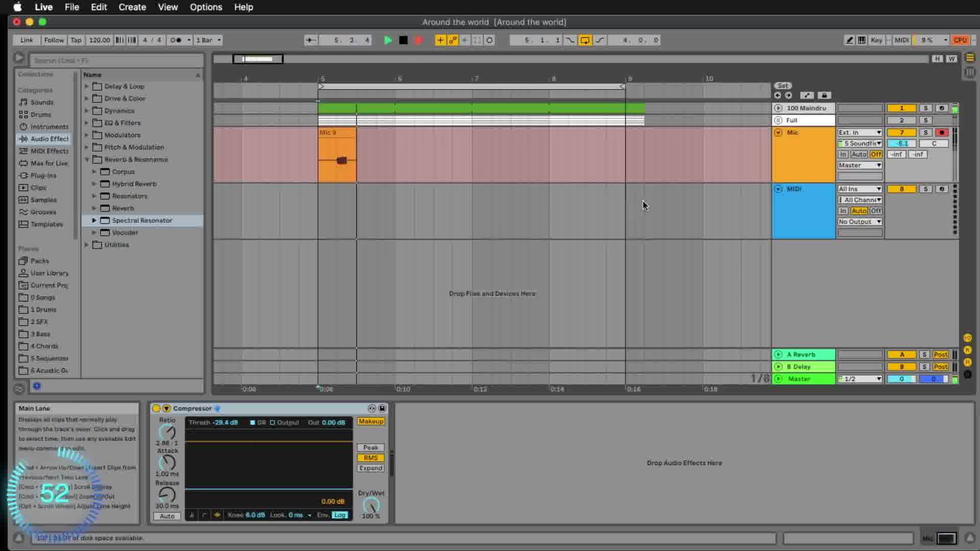Open the Mic track Master output dropdown

pos(860,165)
